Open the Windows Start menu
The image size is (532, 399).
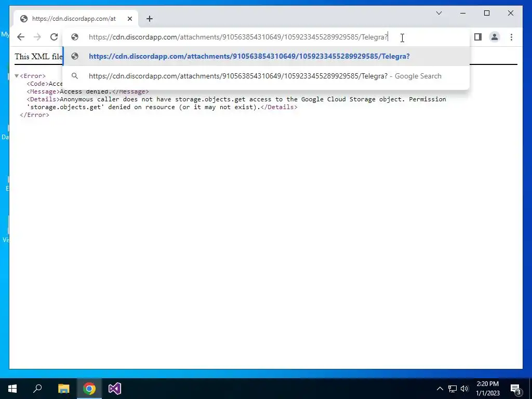pos(12,389)
